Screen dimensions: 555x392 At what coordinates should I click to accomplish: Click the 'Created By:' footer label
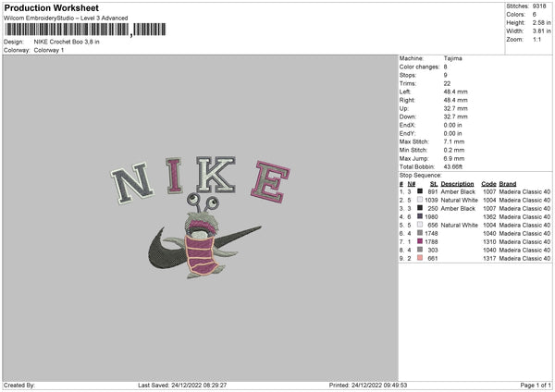click(x=19, y=386)
